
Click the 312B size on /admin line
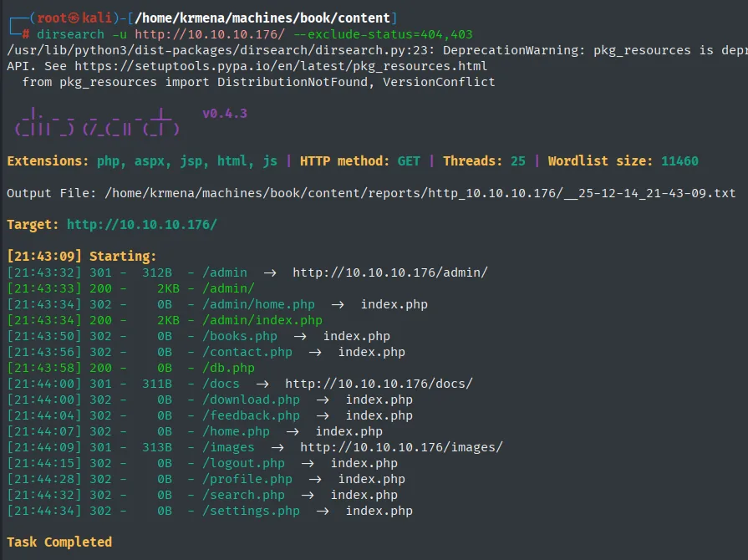click(157, 272)
